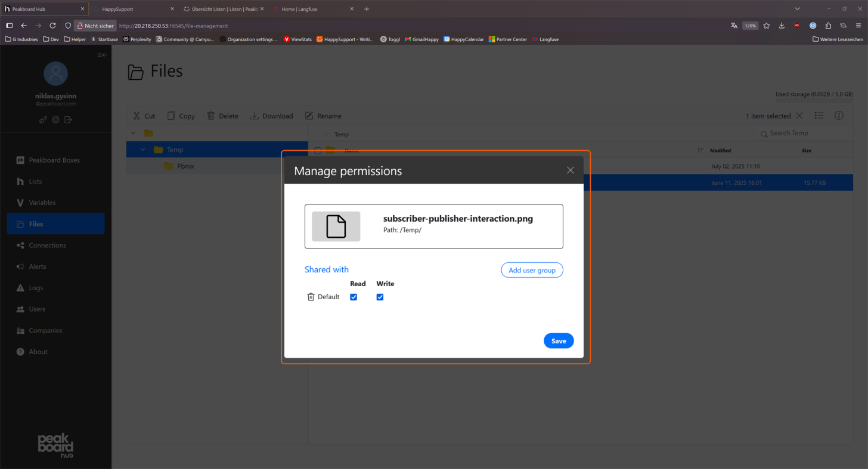Collapse the Temp folder in the tree
This screenshot has height=469, width=868.
point(142,150)
